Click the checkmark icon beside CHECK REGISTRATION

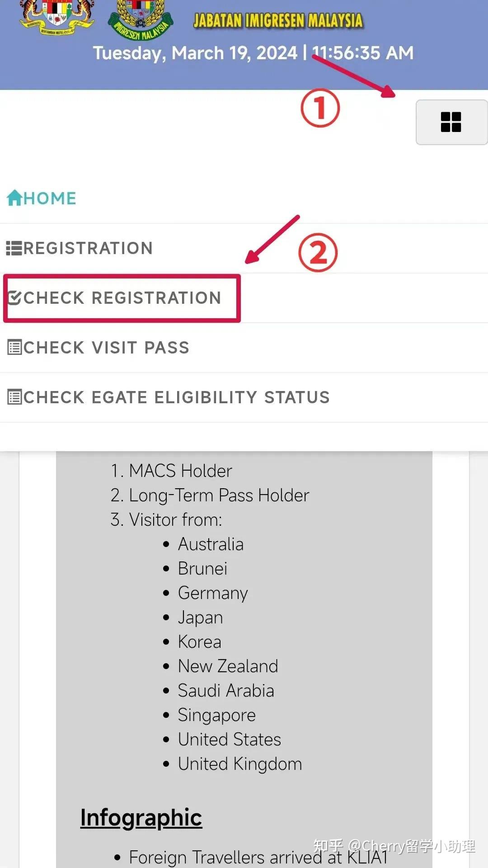click(x=14, y=298)
